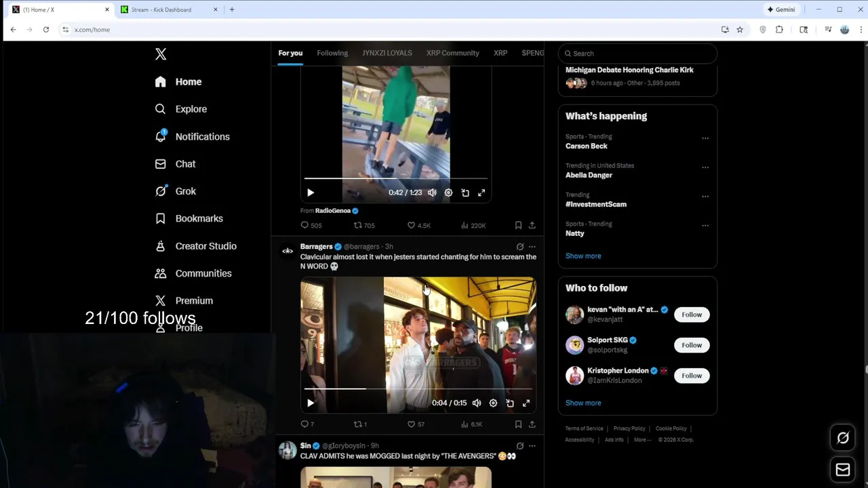
Task: View analytics of post with 220K views
Action: (x=473, y=225)
